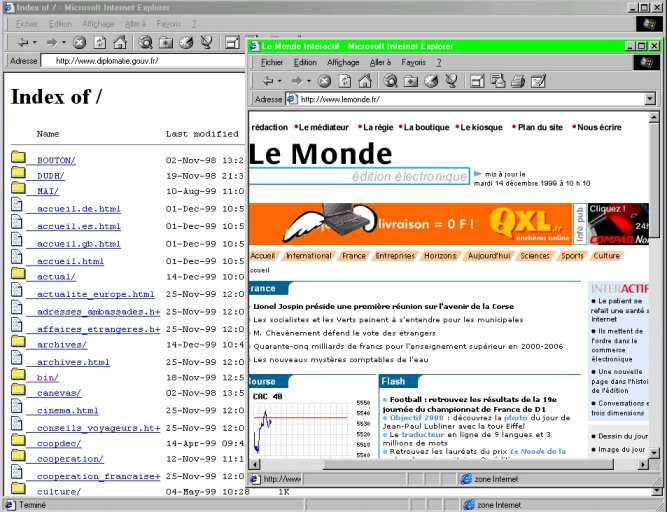Refresh the Index of / window
The width and height of the screenshot is (667, 512).
[100, 42]
